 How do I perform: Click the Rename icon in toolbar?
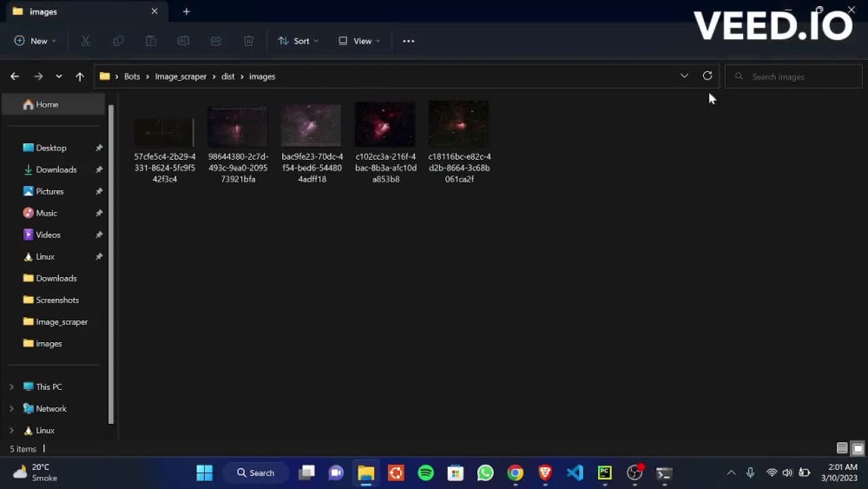click(183, 41)
